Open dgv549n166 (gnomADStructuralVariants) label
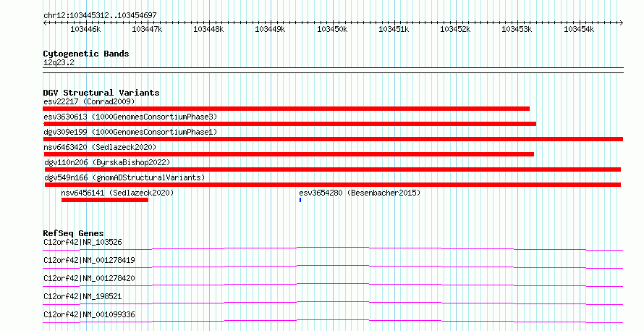The height and width of the screenshot is (331, 644). click(124, 177)
